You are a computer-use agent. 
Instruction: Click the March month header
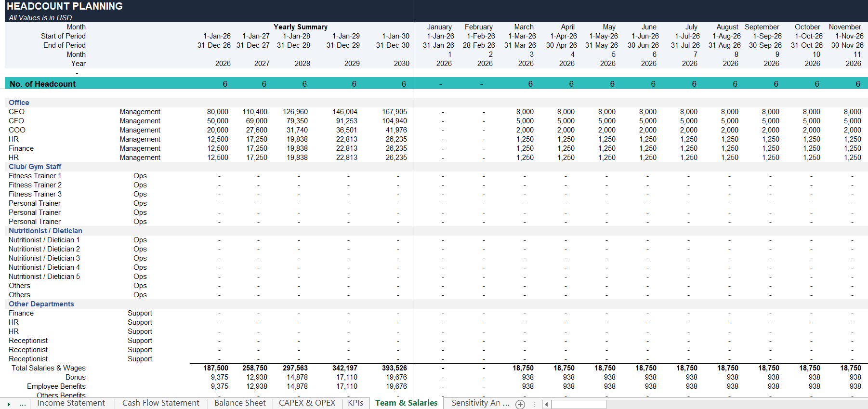click(x=524, y=27)
